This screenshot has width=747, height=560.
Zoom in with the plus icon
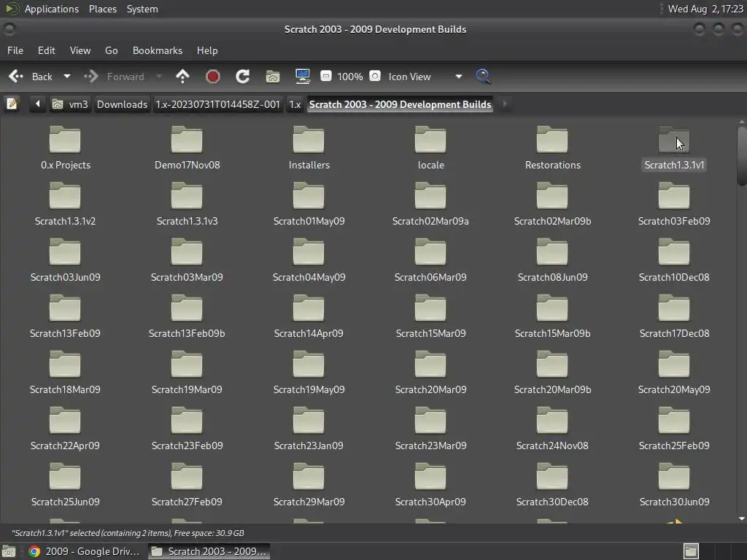[375, 76]
